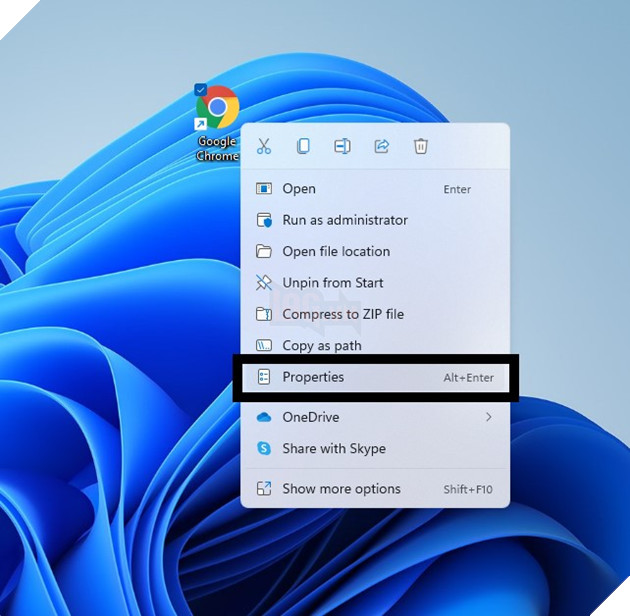This screenshot has width=630, height=616.
Task: Click the Rename icon in context menu
Action: pyautogui.click(x=342, y=146)
